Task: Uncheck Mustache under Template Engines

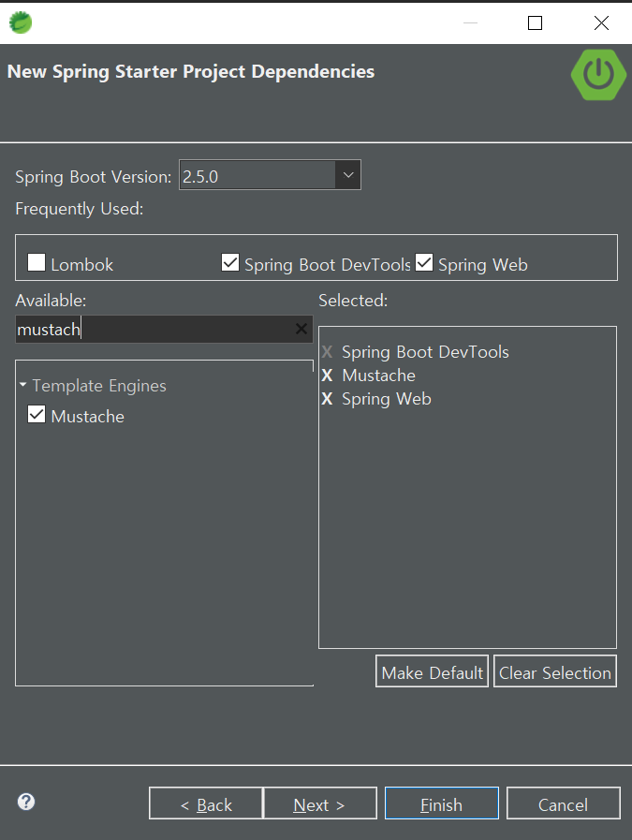Action: [x=37, y=414]
